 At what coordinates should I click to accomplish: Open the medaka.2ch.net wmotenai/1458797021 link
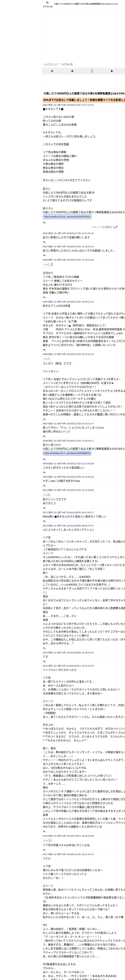click(x=67, y=217)
